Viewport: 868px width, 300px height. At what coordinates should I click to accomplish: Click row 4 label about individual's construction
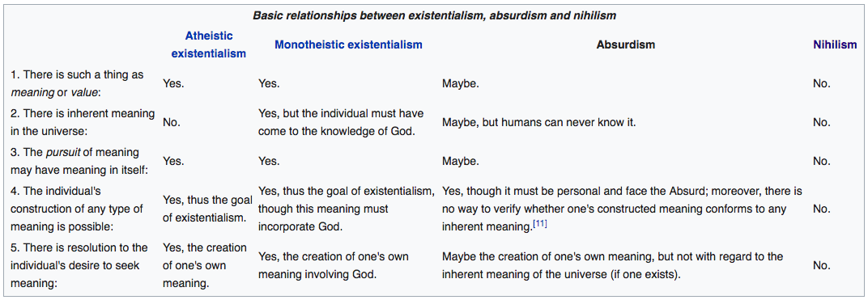(76, 209)
